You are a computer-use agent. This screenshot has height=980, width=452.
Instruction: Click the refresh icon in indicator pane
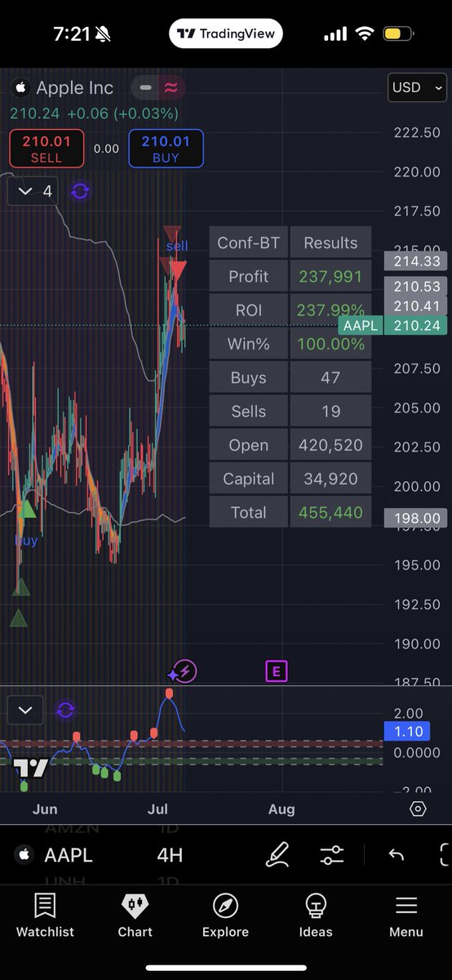pos(65,710)
